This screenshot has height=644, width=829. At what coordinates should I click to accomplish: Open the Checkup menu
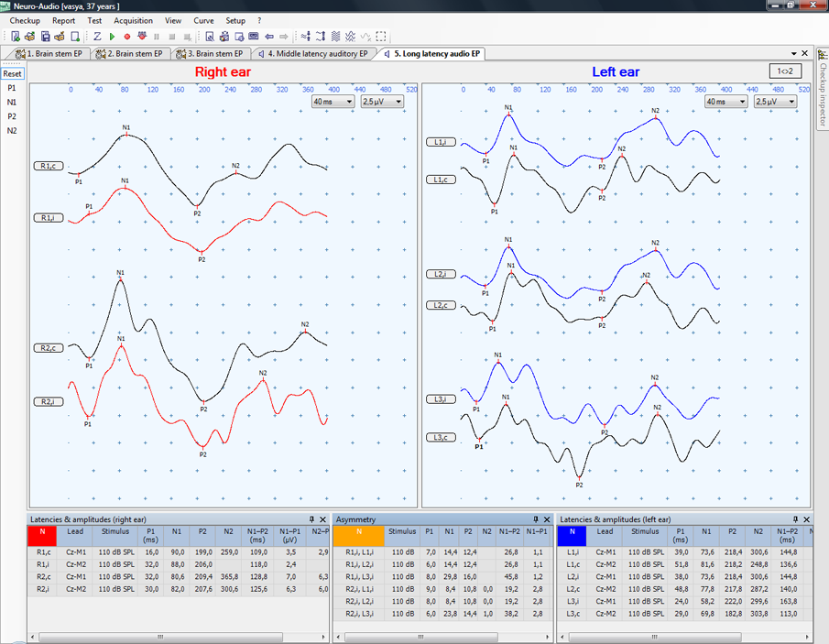click(x=25, y=21)
